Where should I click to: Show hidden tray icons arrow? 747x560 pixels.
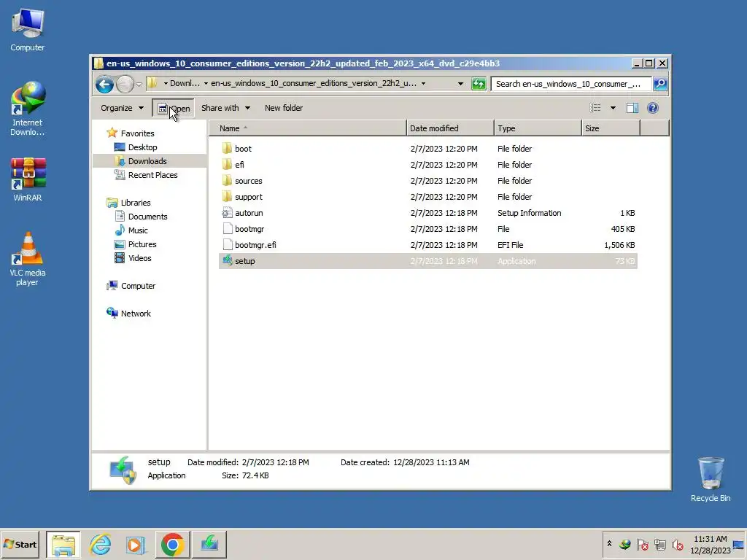click(609, 543)
